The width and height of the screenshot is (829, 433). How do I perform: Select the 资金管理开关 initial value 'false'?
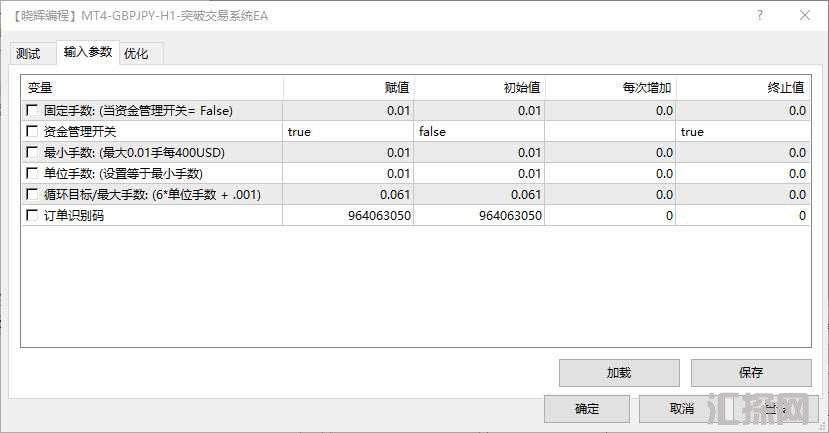pos(479,132)
